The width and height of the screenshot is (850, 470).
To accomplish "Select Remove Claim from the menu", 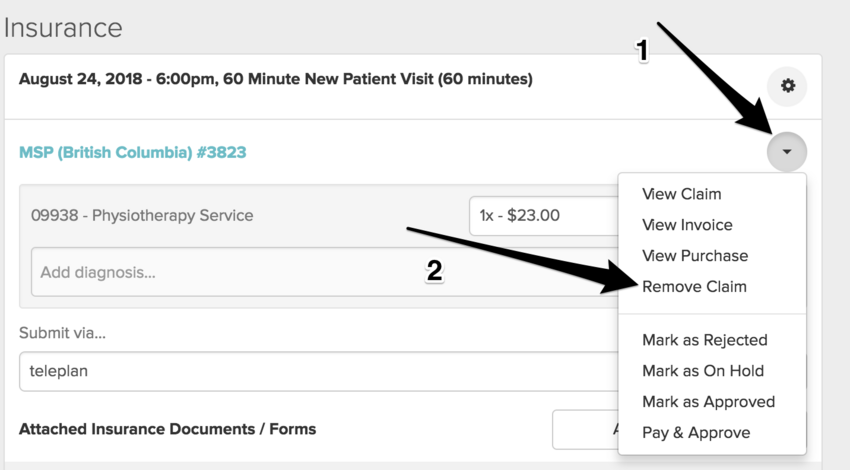I will pyautogui.click(x=694, y=287).
